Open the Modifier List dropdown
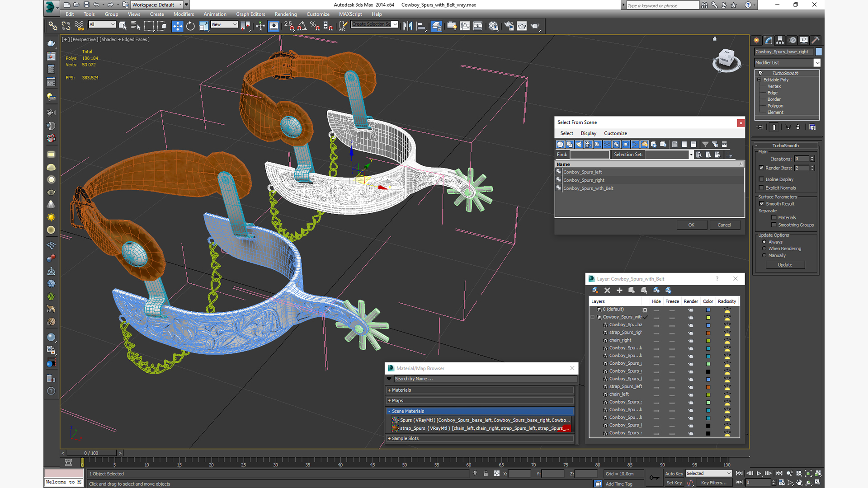This screenshot has height=488, width=868. 817,63
